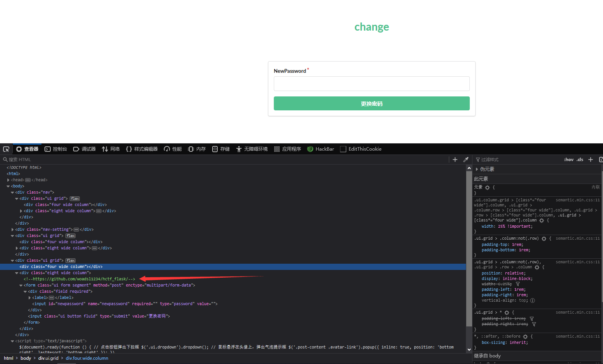Expand the label node arrow

pos(29,298)
